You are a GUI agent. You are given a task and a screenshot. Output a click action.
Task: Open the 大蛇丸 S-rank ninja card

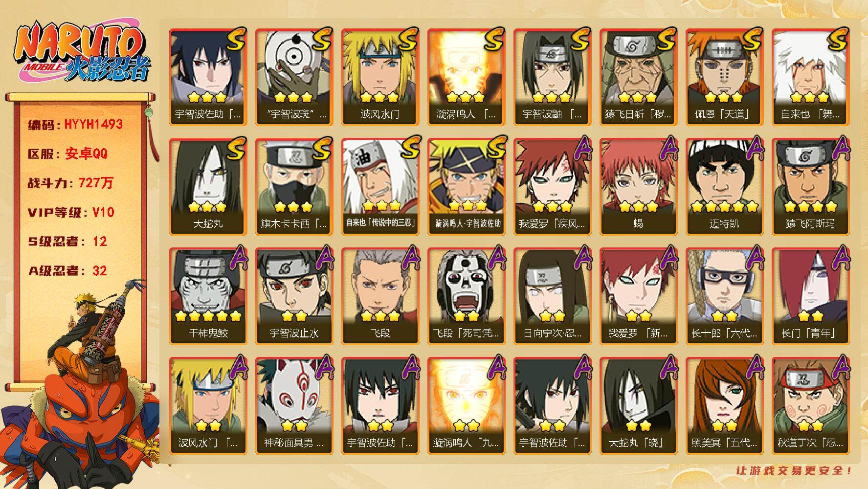(208, 186)
